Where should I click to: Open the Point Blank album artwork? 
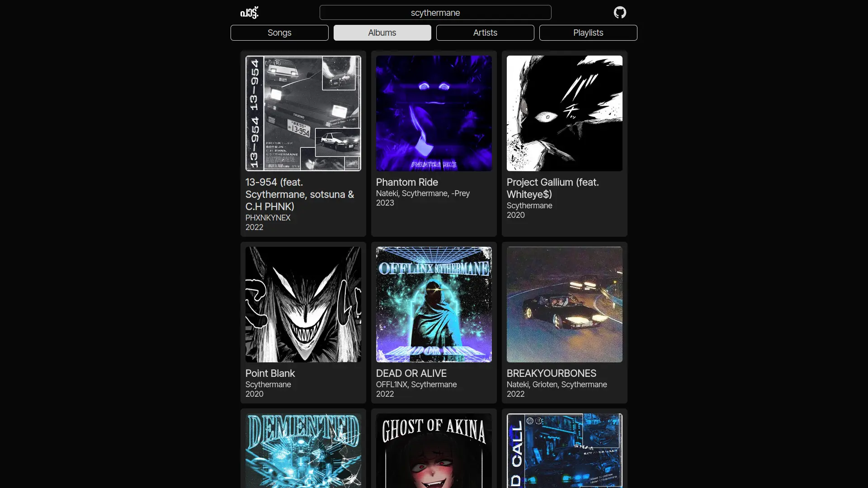pyautogui.click(x=303, y=304)
